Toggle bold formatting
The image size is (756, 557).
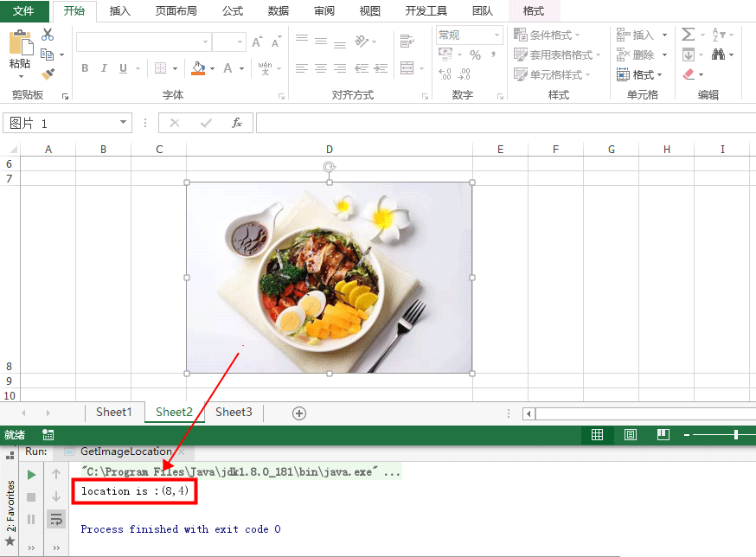tap(85, 67)
